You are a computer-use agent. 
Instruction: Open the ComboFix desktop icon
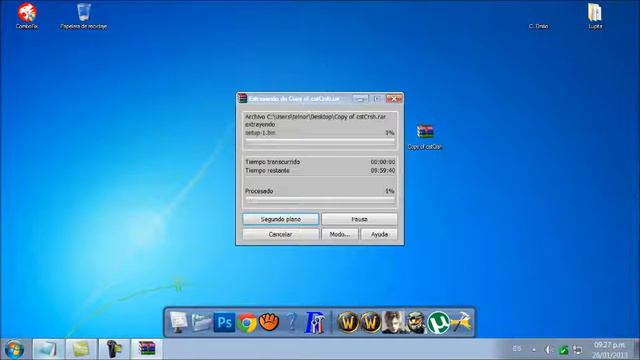(27, 16)
